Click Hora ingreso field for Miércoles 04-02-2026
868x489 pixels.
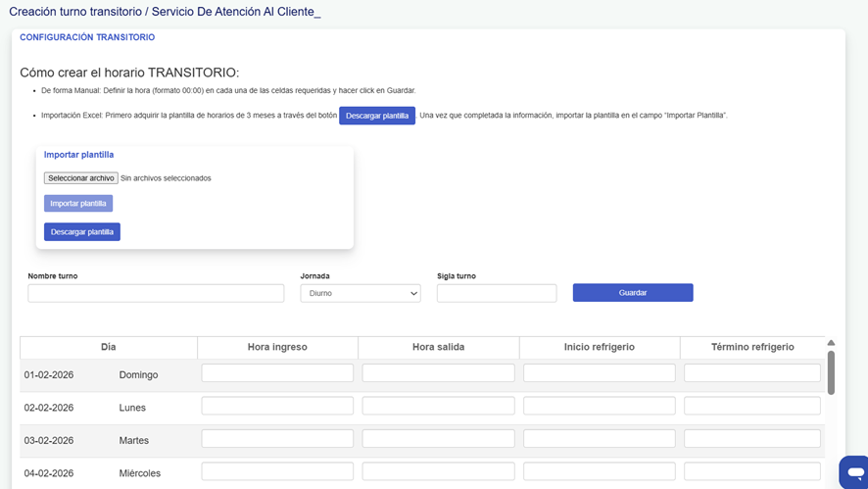277,471
